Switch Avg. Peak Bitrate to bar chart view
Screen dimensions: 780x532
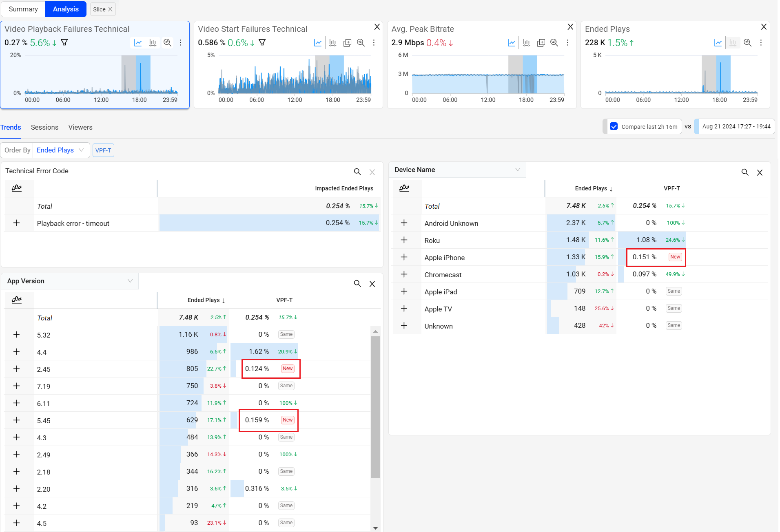[x=526, y=43]
